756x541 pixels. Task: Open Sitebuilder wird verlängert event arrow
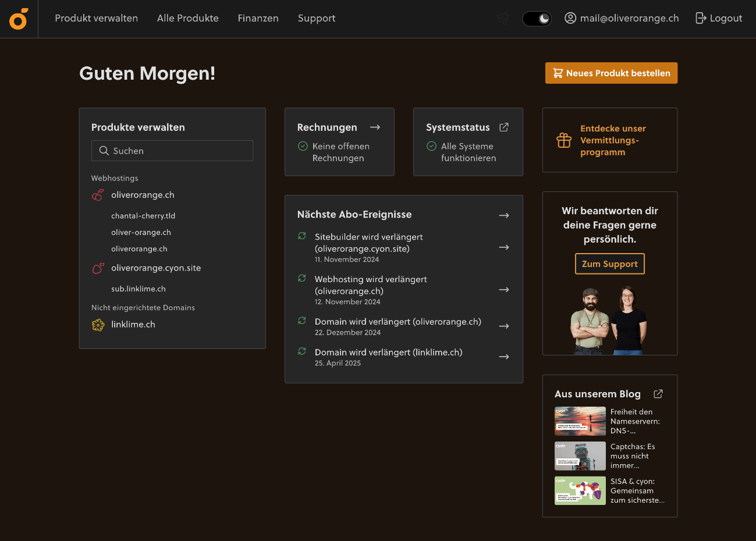[504, 247]
